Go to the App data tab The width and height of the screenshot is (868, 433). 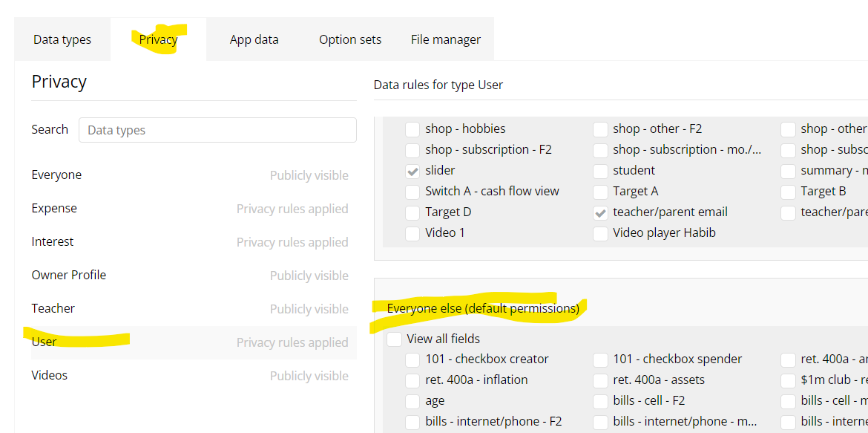click(254, 40)
